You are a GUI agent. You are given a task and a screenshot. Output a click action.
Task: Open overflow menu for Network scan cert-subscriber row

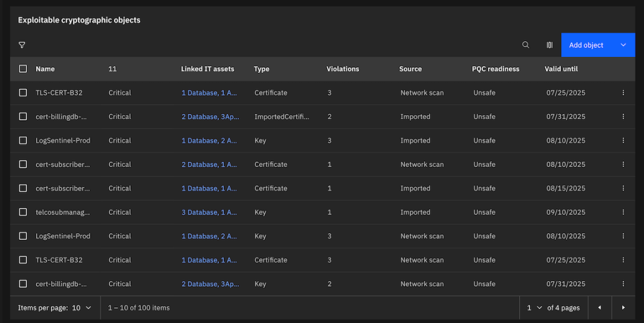[623, 164]
